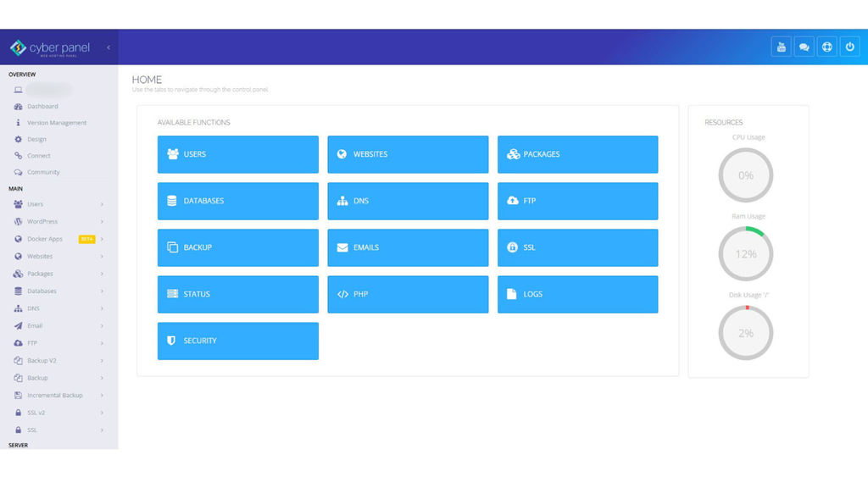Select Version Management in the sidebar
This screenshot has width=868, height=488.
57,123
